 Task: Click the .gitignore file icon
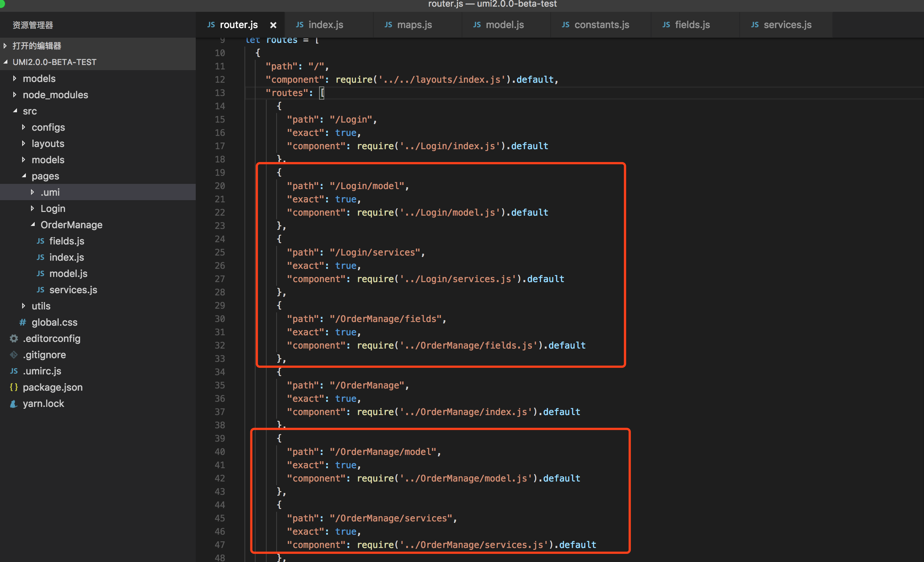click(14, 355)
